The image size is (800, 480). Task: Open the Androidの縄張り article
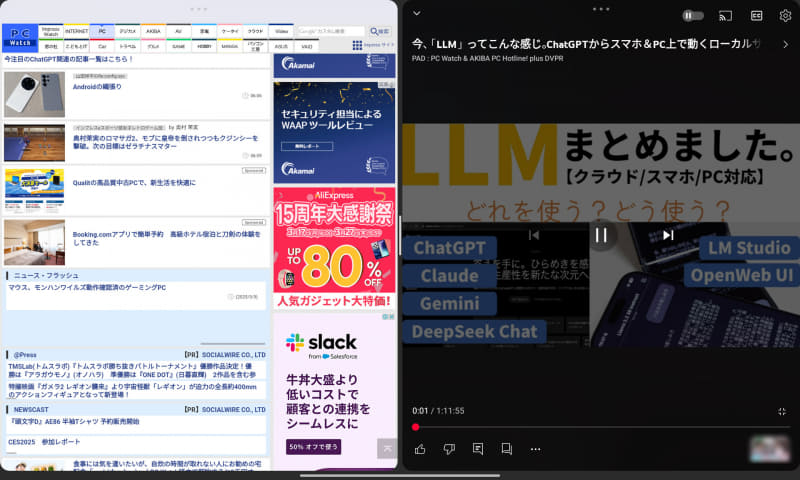pyautogui.click(x=97, y=87)
